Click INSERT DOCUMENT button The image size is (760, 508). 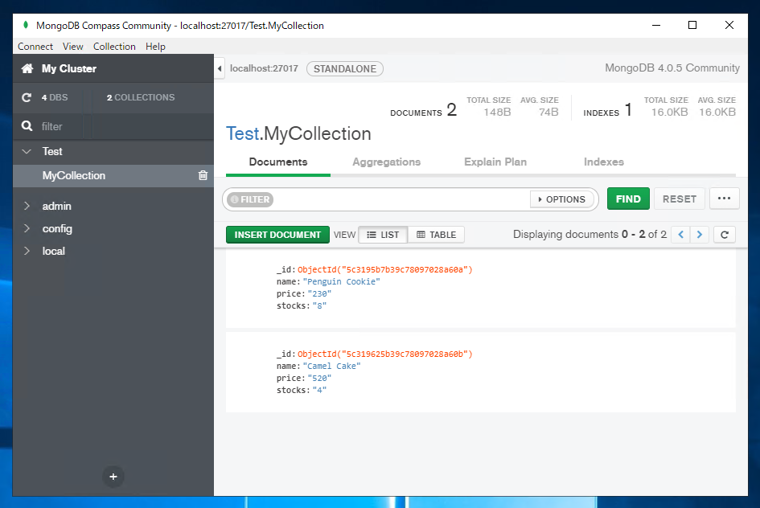(278, 235)
